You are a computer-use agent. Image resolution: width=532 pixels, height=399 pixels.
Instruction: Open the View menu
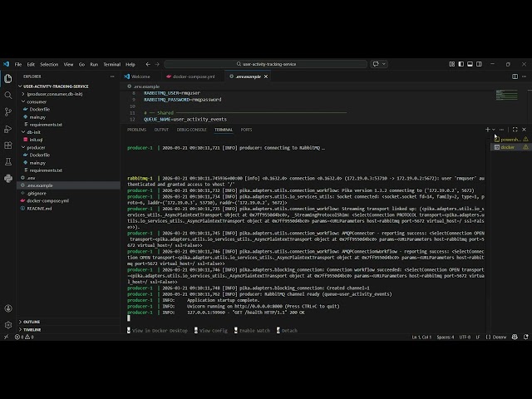(x=68, y=65)
